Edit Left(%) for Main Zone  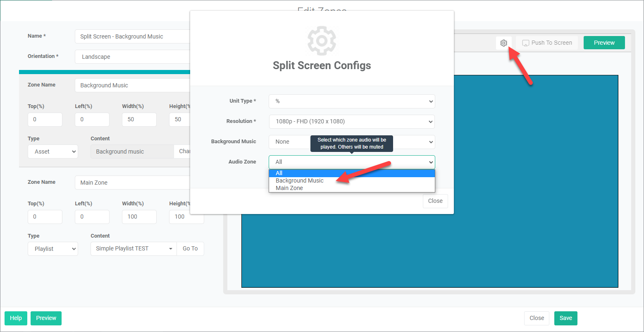coord(92,217)
